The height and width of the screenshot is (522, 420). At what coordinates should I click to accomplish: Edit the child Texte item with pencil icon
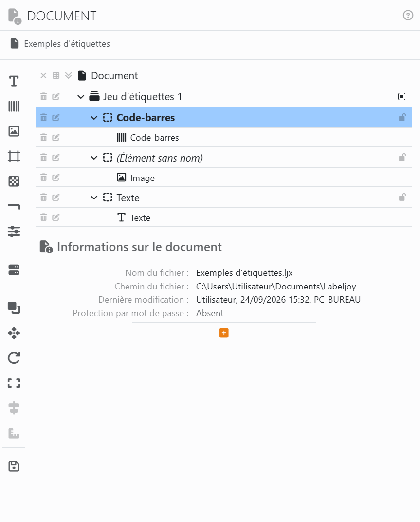click(55, 217)
